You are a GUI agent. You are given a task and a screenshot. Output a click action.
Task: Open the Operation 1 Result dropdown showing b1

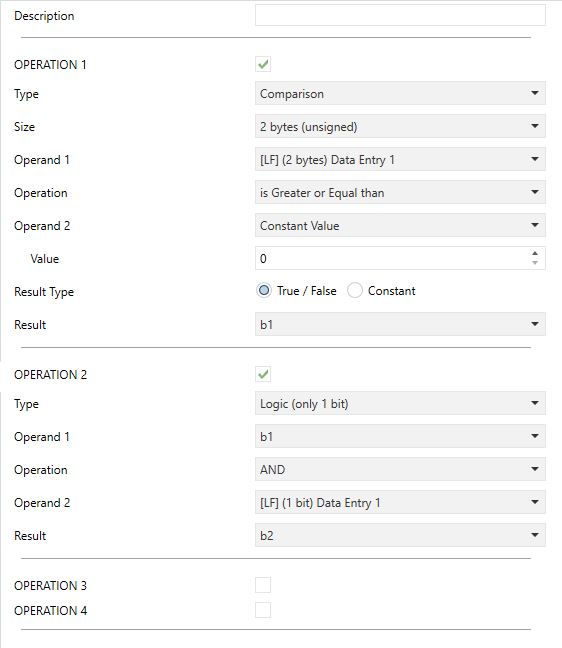(400, 324)
